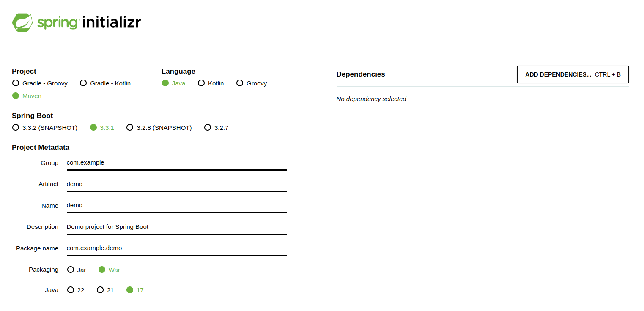Select War packaging

coord(109,270)
